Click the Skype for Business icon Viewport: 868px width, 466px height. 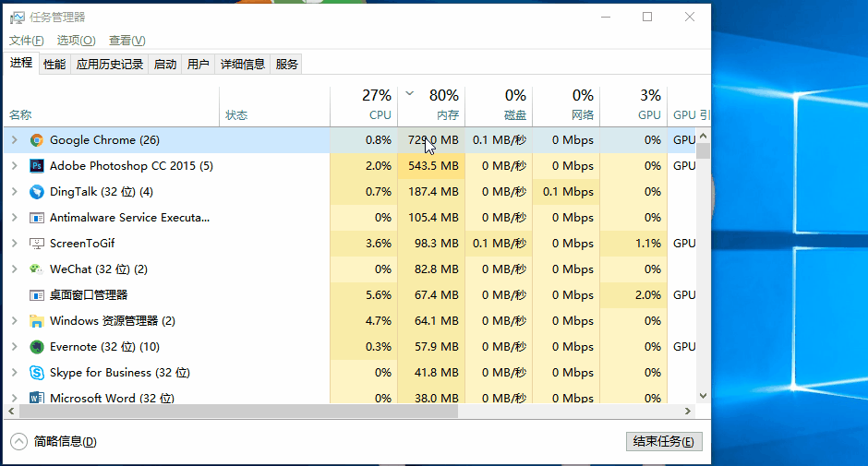[37, 373]
